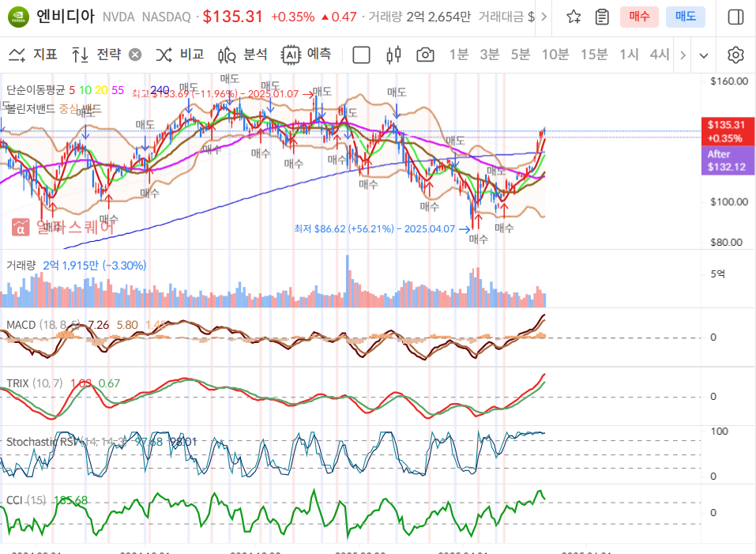Click the red 매수 buy button
This screenshot has width=756, height=554.
[639, 17]
